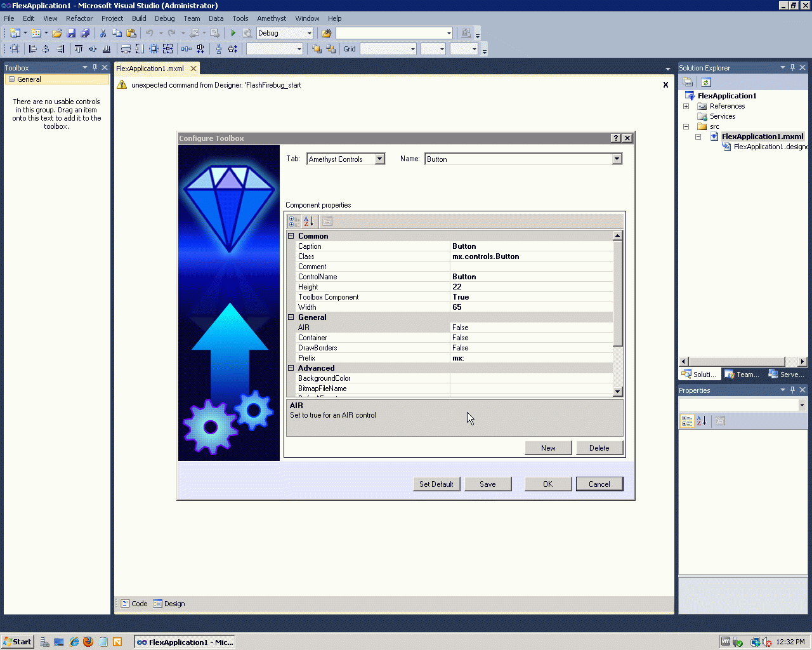This screenshot has width=812, height=650.
Task: Open Firefox from the taskbar quick launch
Action: pyautogui.click(x=88, y=642)
